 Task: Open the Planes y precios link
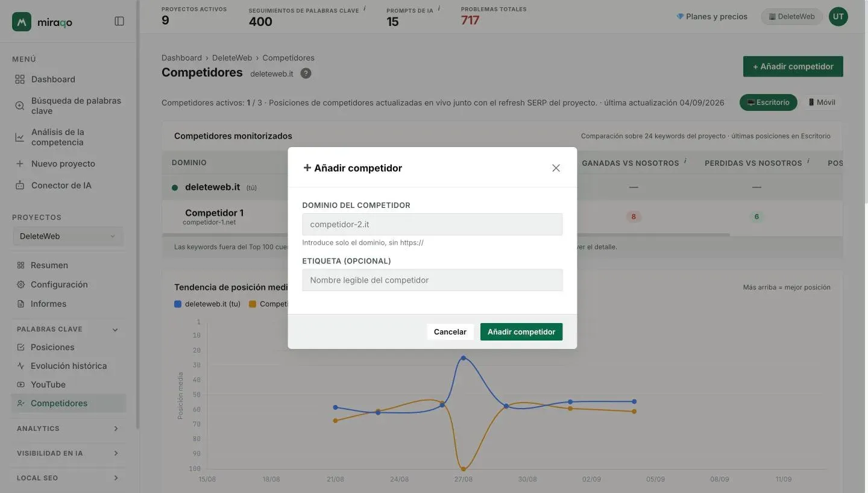[712, 17]
